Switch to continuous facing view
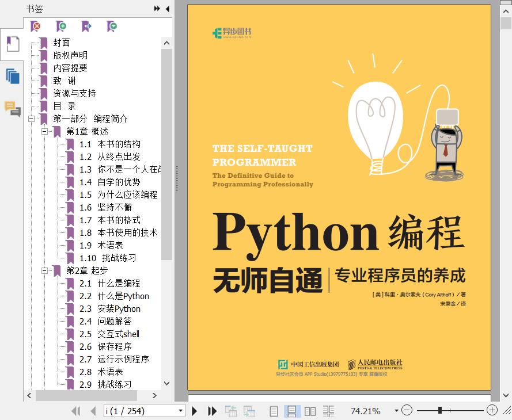Screen dimensions: 512x420 (x=328, y=411)
